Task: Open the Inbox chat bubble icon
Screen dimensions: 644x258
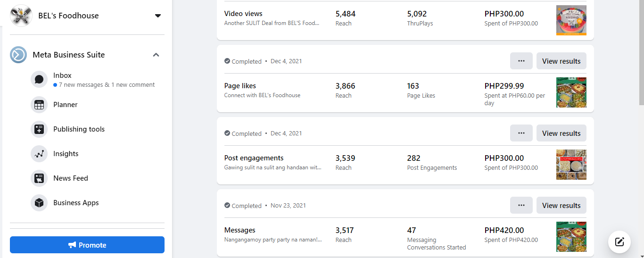Action: [39, 79]
